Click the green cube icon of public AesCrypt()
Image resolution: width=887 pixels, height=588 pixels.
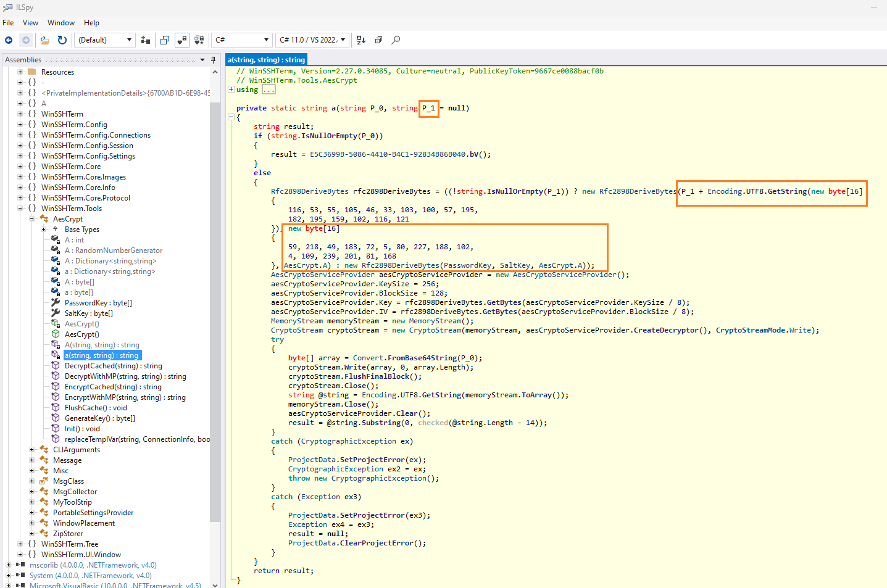pos(56,334)
